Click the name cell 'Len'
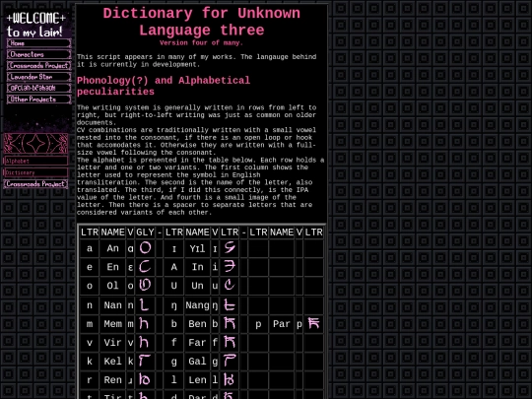Image resolution: width=532 pixels, height=399 pixels. [x=197, y=380]
